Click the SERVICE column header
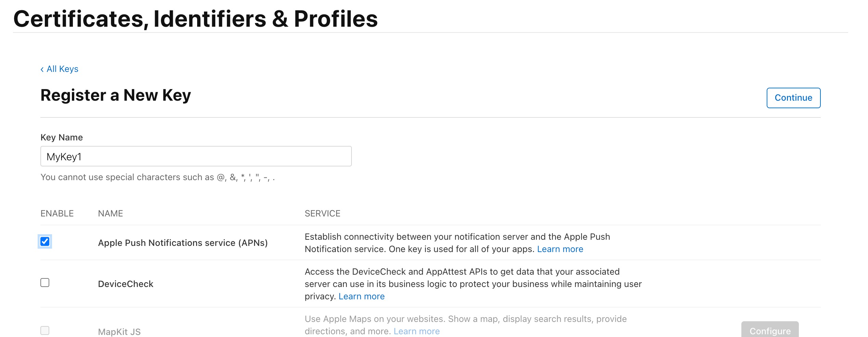 pos(322,213)
